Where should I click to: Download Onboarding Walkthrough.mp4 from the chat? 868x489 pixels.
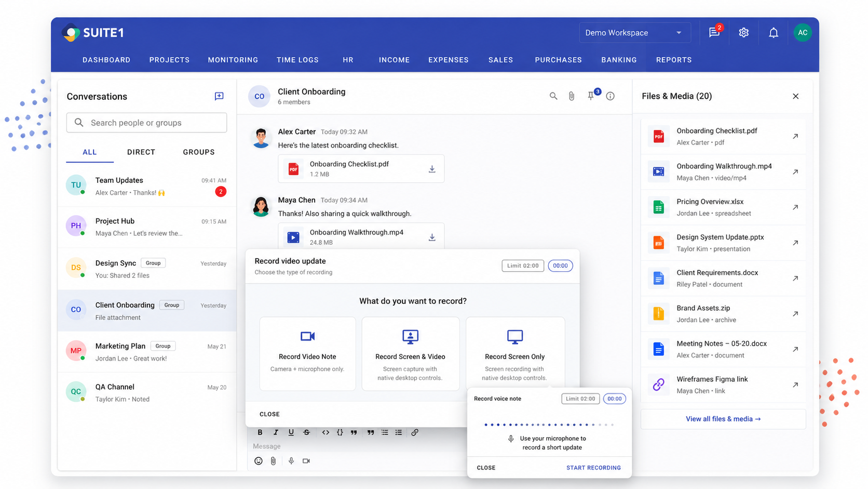432,237
